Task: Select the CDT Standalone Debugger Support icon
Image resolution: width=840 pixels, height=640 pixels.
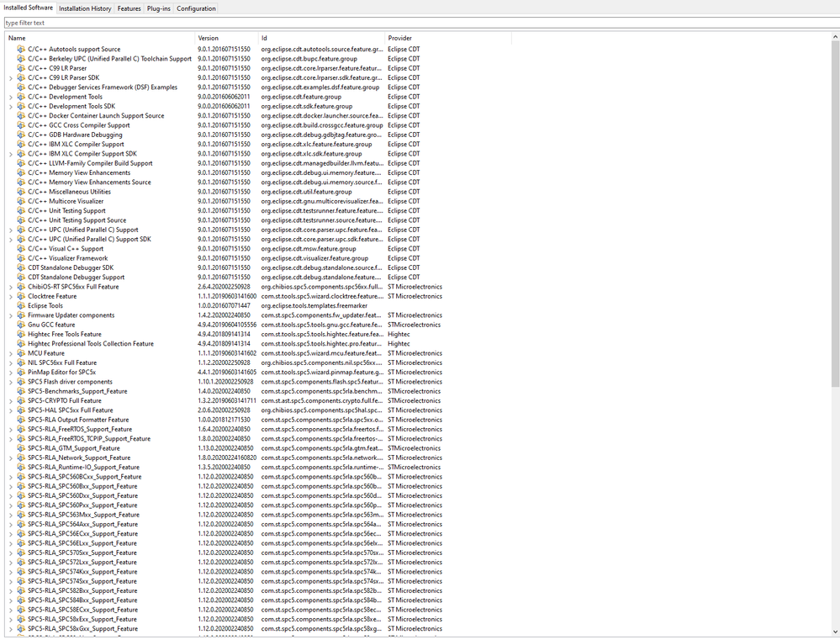Action: coord(21,278)
